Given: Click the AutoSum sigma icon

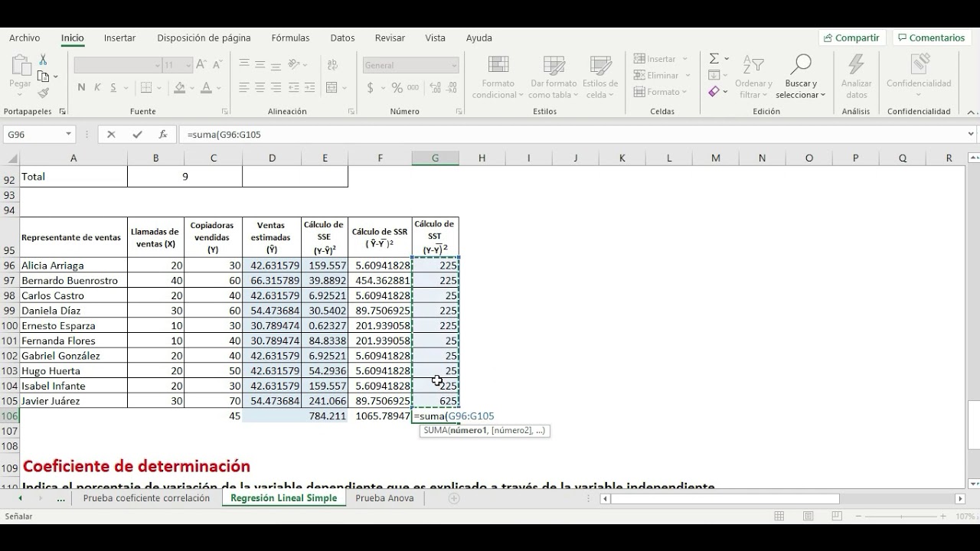Looking at the screenshot, I should [x=714, y=59].
